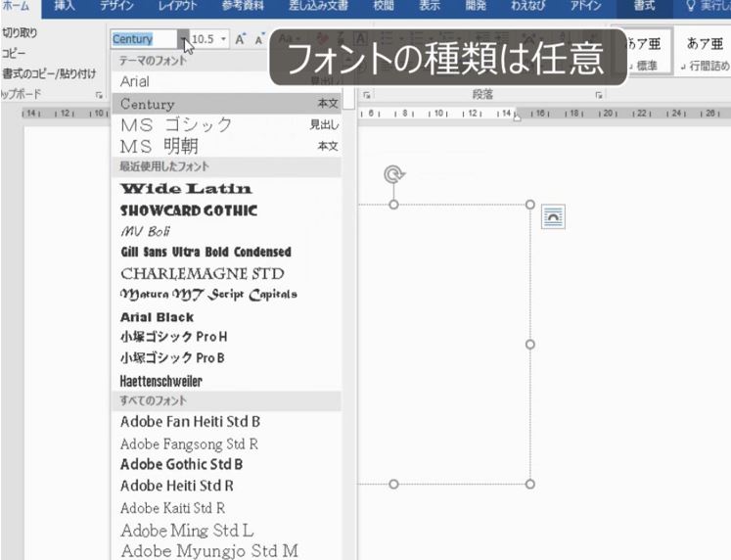The image size is (731, 560).
Task: Open the font name dropdown arrow
Action: click(x=183, y=39)
